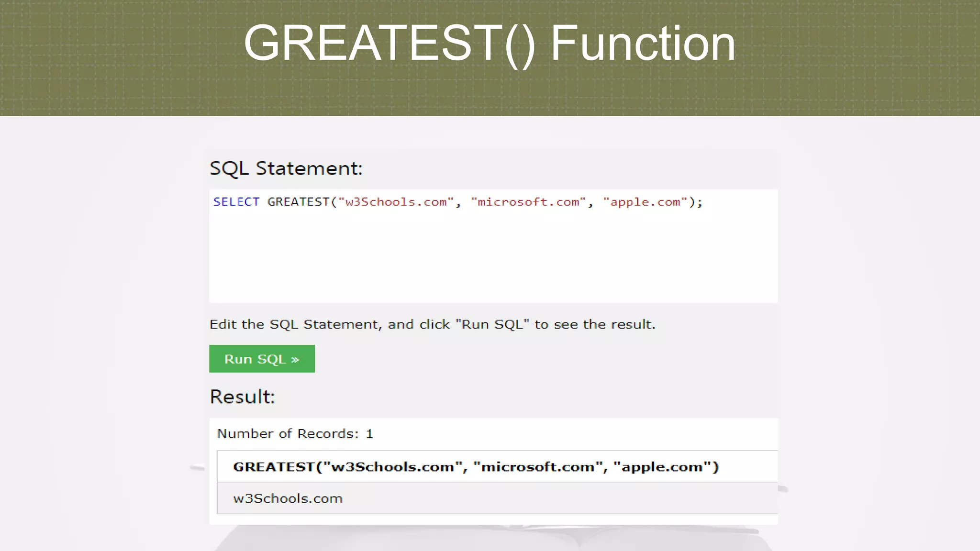Click the Edit the SQL Statement instruction text
The height and width of the screenshot is (551, 980).
[433, 324]
